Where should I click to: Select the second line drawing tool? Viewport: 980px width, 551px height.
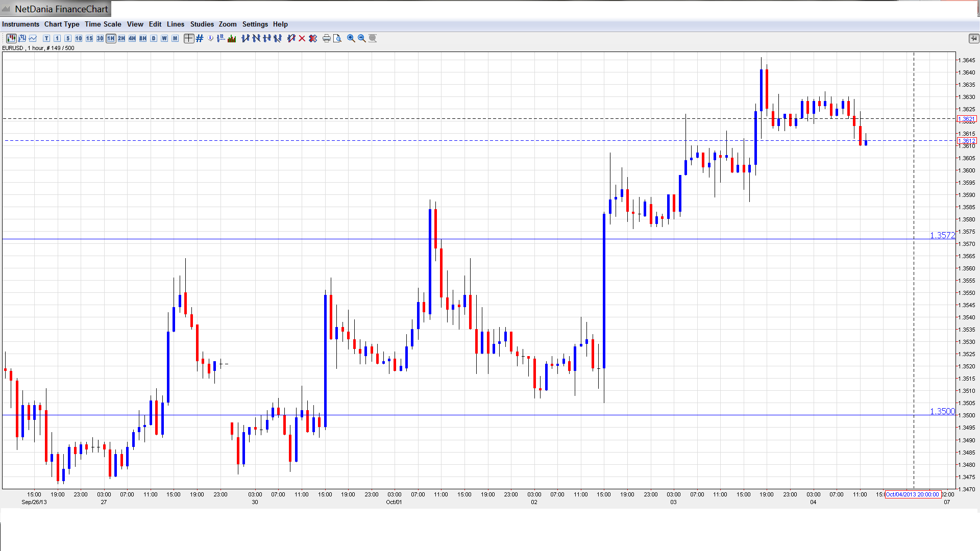coord(256,38)
